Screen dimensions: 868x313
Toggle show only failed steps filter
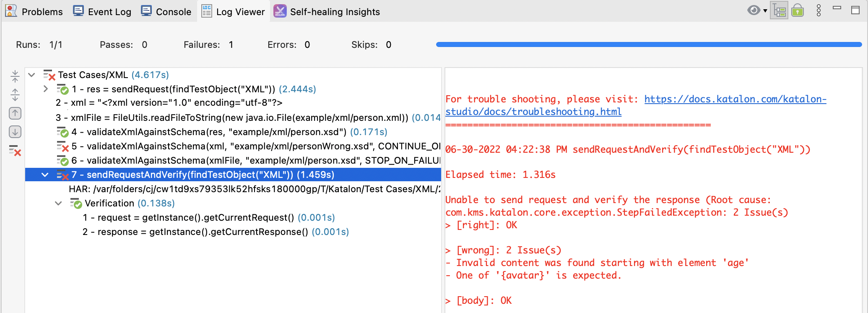pyautogui.click(x=15, y=151)
